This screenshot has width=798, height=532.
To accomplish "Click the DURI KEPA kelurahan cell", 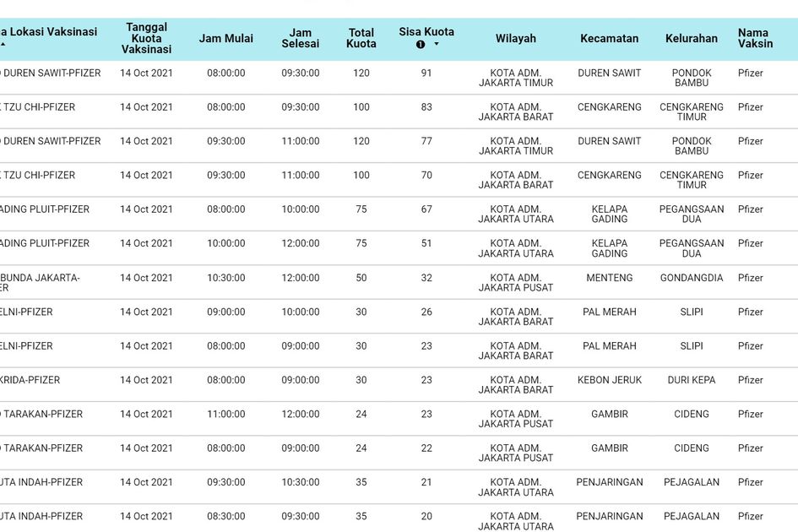I will click(691, 380).
